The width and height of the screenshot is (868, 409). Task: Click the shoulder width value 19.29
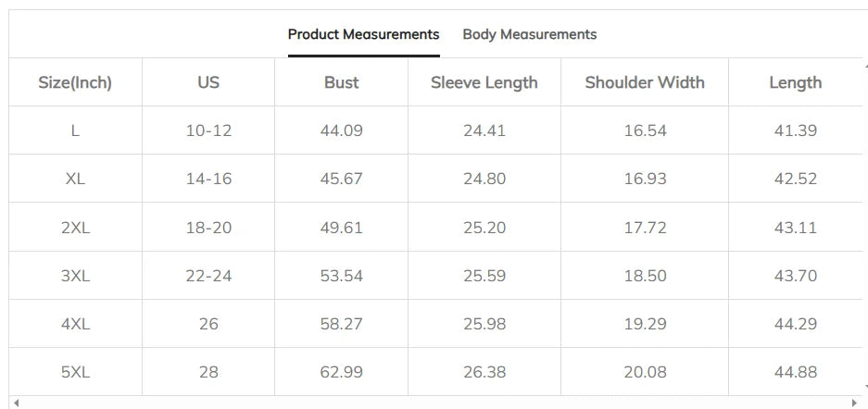(645, 324)
